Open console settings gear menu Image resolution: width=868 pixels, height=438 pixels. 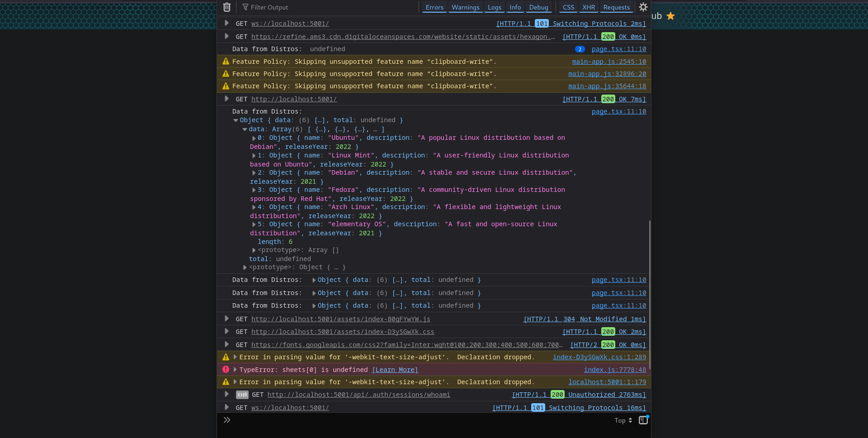[643, 7]
